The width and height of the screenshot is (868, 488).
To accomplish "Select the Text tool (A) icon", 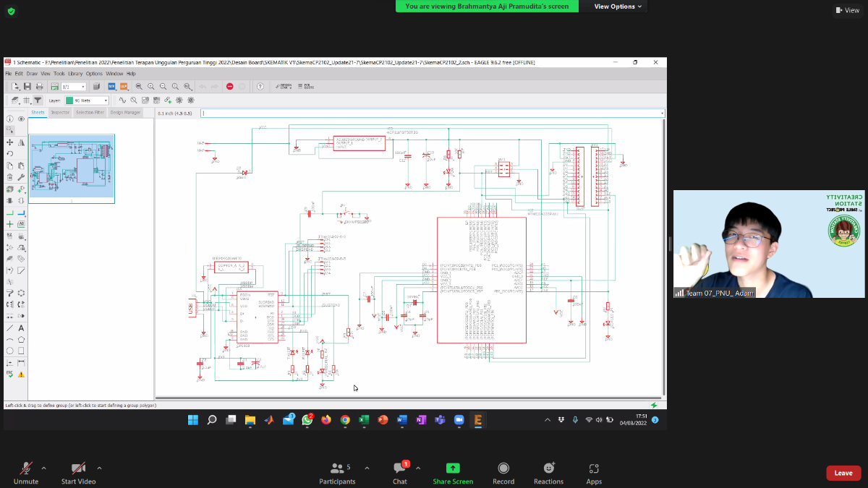I will [21, 328].
